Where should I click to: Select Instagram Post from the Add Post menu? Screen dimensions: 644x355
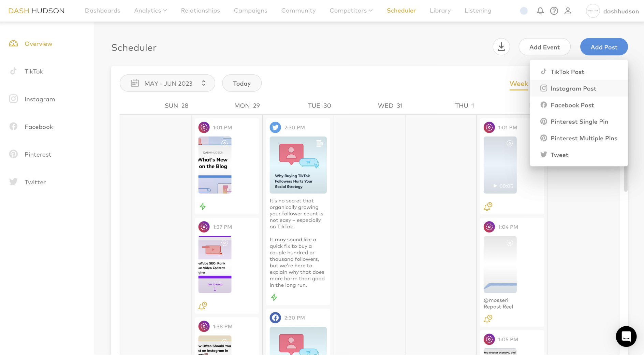(573, 88)
